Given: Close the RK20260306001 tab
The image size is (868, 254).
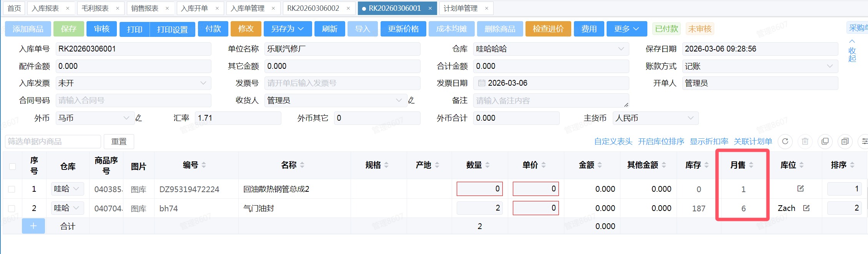Looking at the screenshot, I should pyautogui.click(x=430, y=8).
